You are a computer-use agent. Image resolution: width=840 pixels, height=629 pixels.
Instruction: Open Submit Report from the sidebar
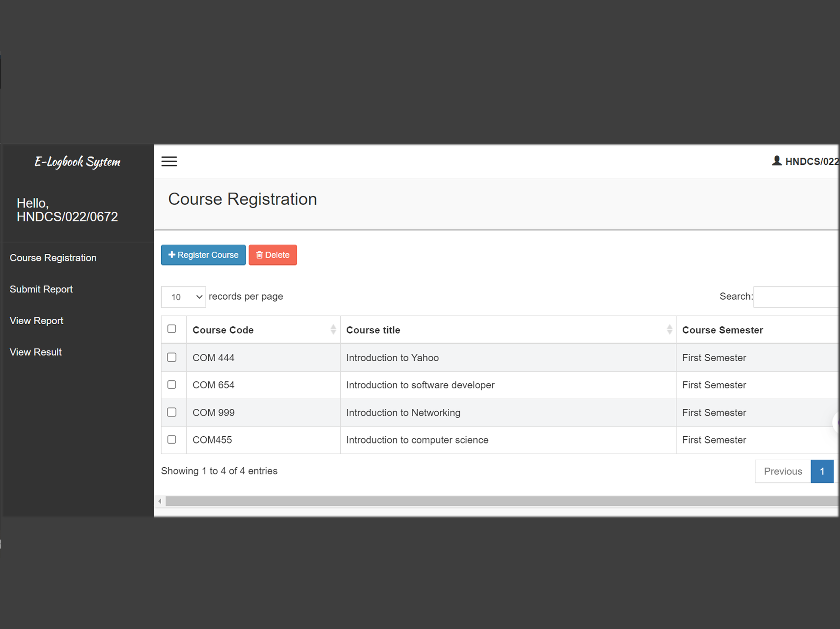click(x=41, y=289)
